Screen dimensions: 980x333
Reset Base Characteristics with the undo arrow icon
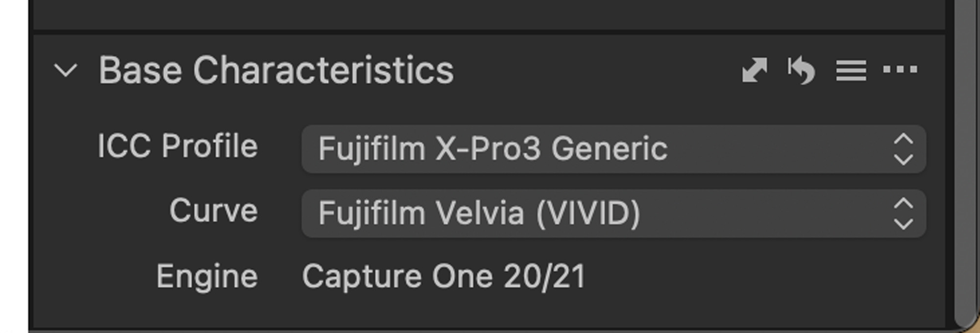pos(801,71)
